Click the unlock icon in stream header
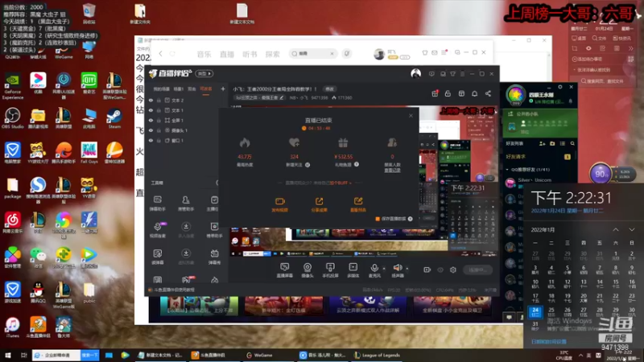This screenshot has width=644, height=362. [448, 93]
